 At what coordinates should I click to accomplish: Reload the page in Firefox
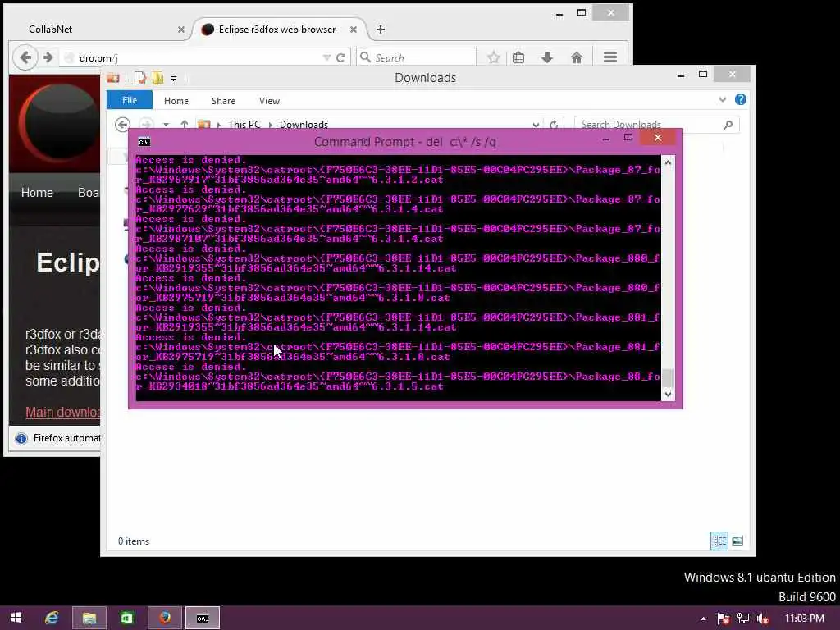click(340, 57)
